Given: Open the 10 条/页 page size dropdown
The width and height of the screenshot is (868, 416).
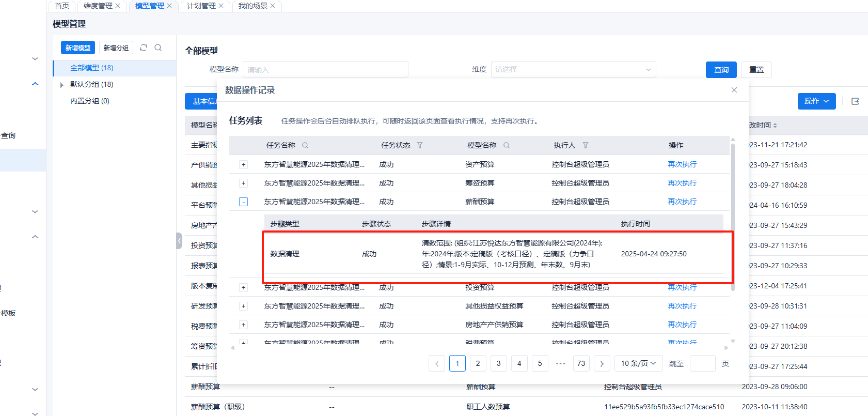Looking at the screenshot, I should point(638,363).
